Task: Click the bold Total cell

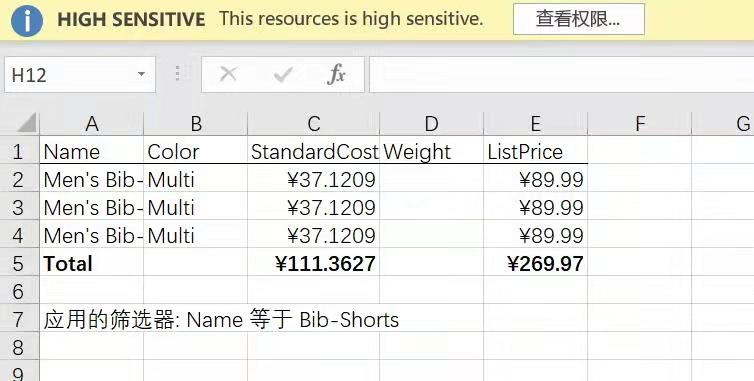Action: pyautogui.click(x=91, y=263)
